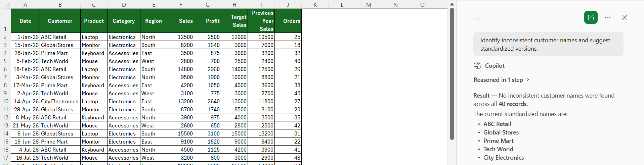Select the 28-Jan-26 date cell

25,53
